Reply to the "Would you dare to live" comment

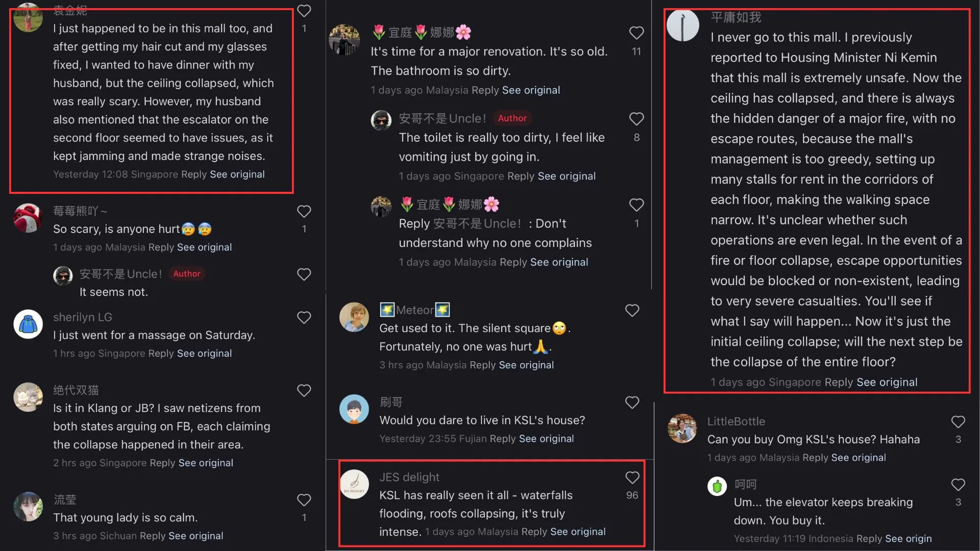click(502, 438)
